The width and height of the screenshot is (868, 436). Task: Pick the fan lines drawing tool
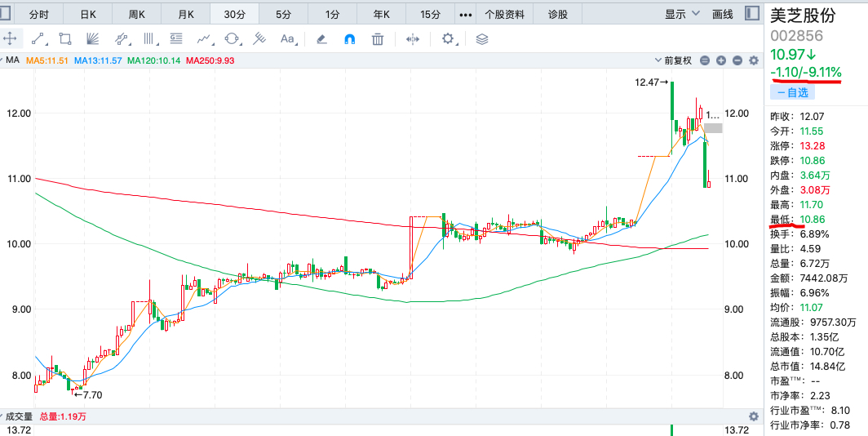coord(93,38)
